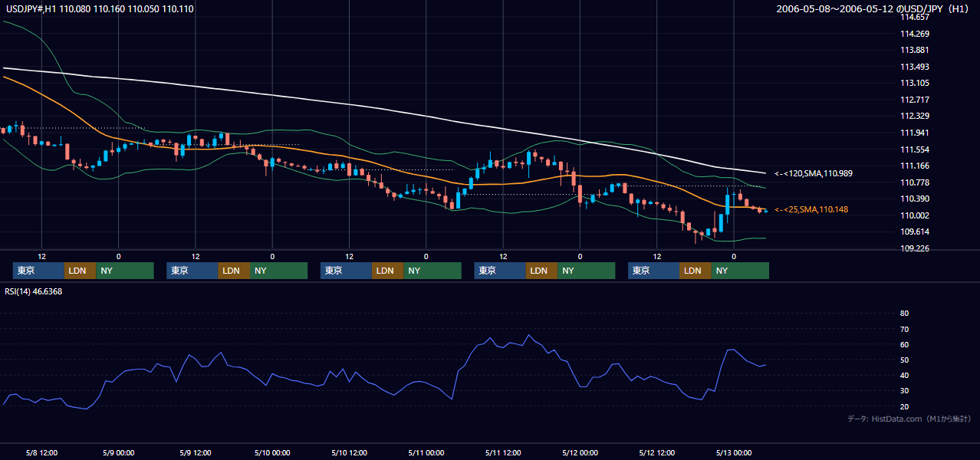The image size is (980, 460).
Task: Click price axis value 109.614
Action: (x=914, y=232)
